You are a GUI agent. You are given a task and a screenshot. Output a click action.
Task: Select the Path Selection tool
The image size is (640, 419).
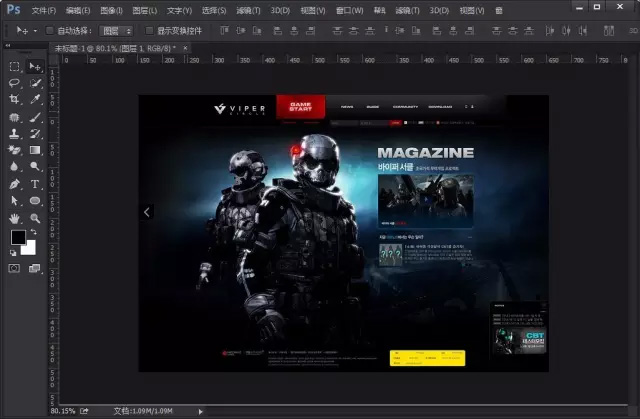(14, 201)
